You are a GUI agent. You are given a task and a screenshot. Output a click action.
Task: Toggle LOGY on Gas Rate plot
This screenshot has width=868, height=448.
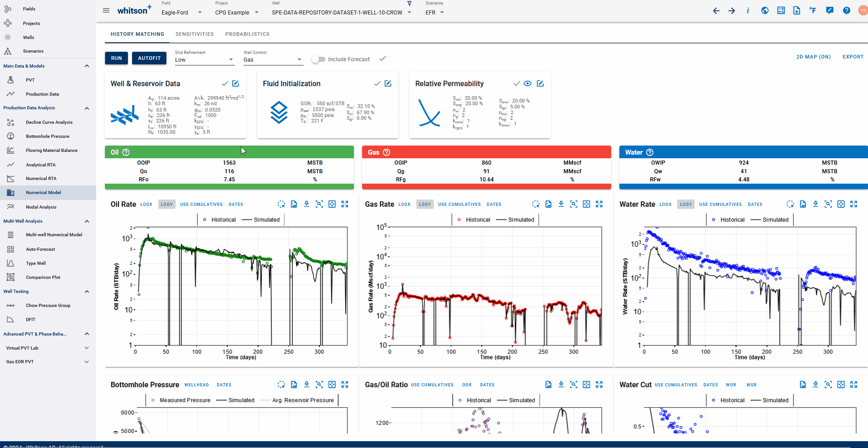click(x=425, y=205)
